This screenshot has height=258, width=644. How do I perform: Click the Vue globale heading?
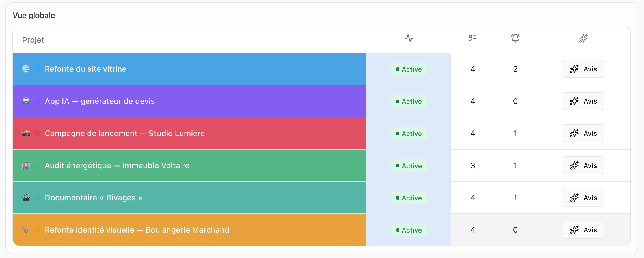(x=34, y=15)
